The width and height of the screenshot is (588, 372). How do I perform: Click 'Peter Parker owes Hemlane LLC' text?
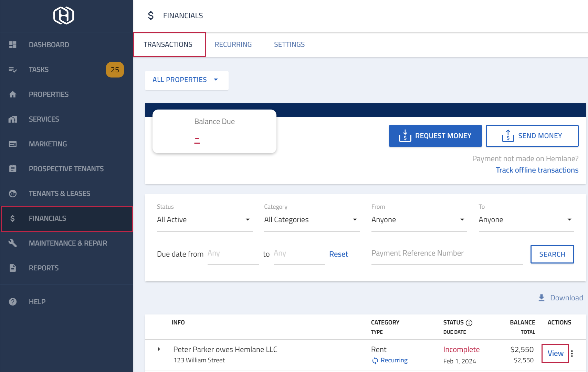click(225, 350)
